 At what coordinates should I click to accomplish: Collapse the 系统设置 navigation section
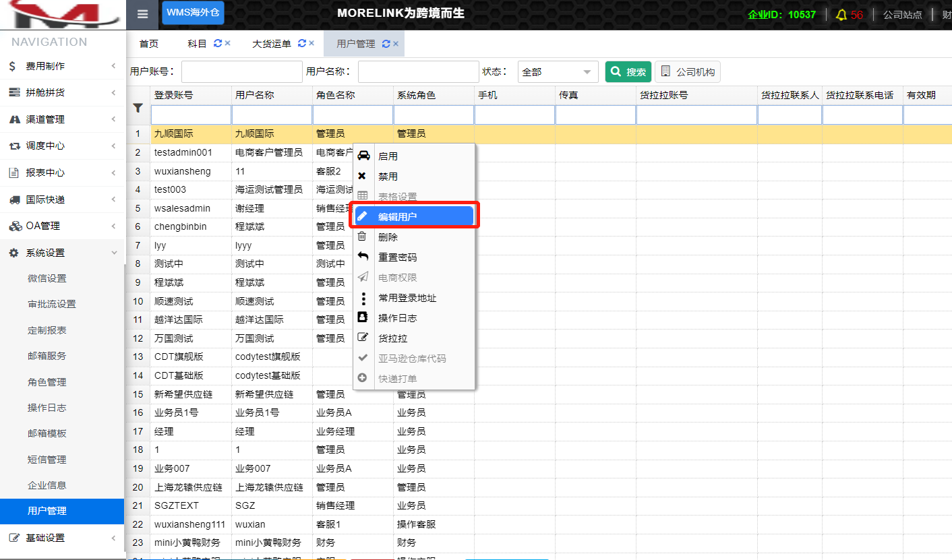[62, 253]
